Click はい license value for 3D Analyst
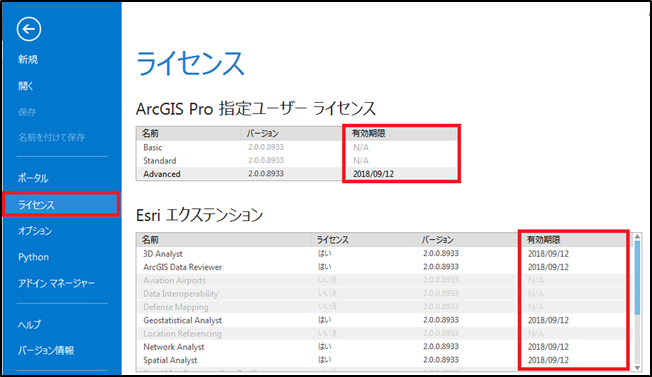Screen dimensions: 652x377 point(324,253)
